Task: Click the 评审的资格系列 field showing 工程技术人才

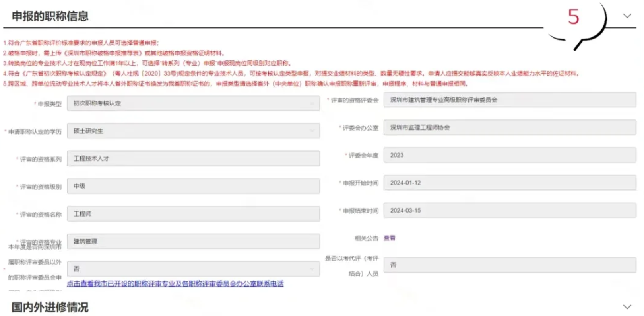Action: (193, 158)
